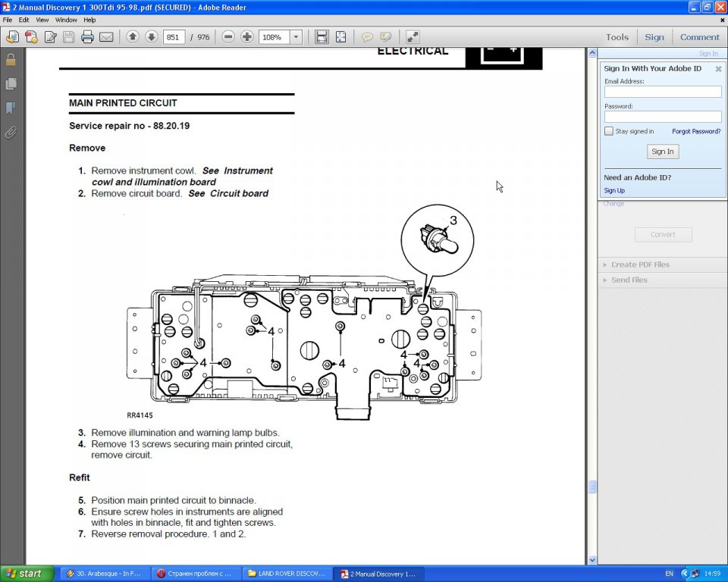Close the Adobe ID sign-in box
Image resolution: width=728 pixels, height=582 pixels.
[718, 69]
